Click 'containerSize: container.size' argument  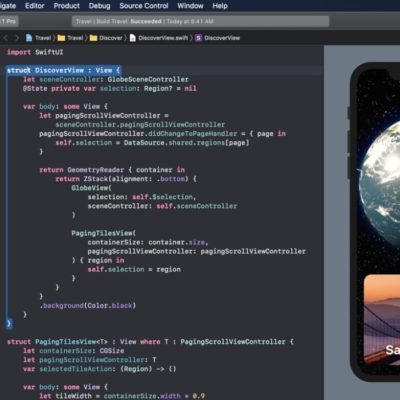(x=146, y=242)
